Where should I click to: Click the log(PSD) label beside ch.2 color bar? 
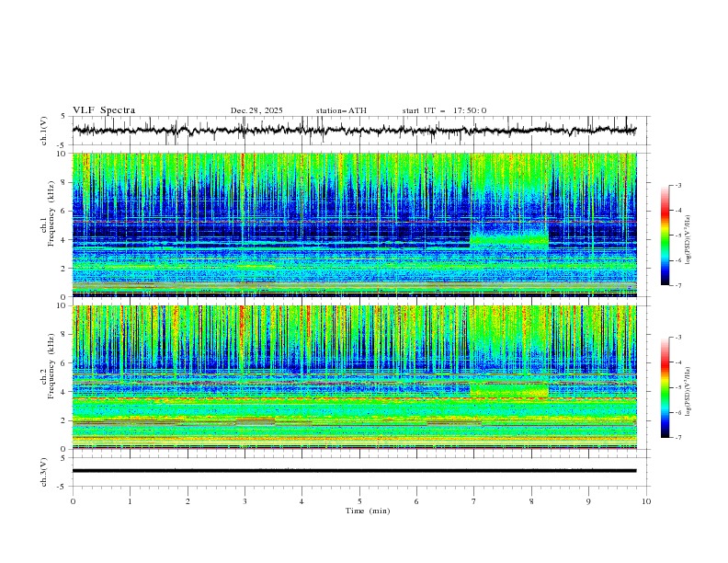click(688, 392)
